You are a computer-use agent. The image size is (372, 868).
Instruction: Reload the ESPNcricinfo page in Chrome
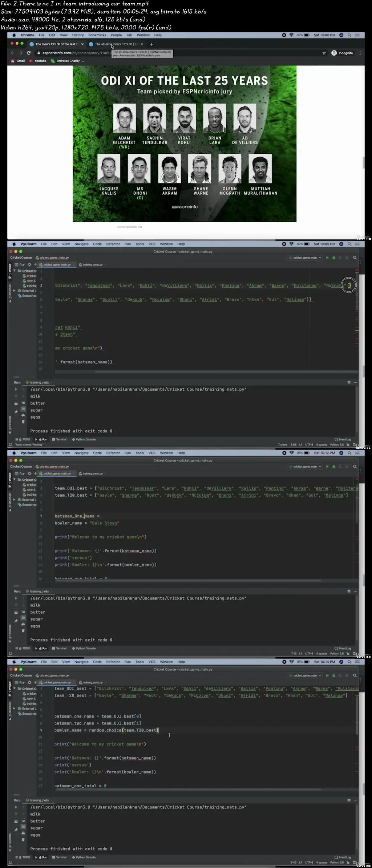click(29, 53)
